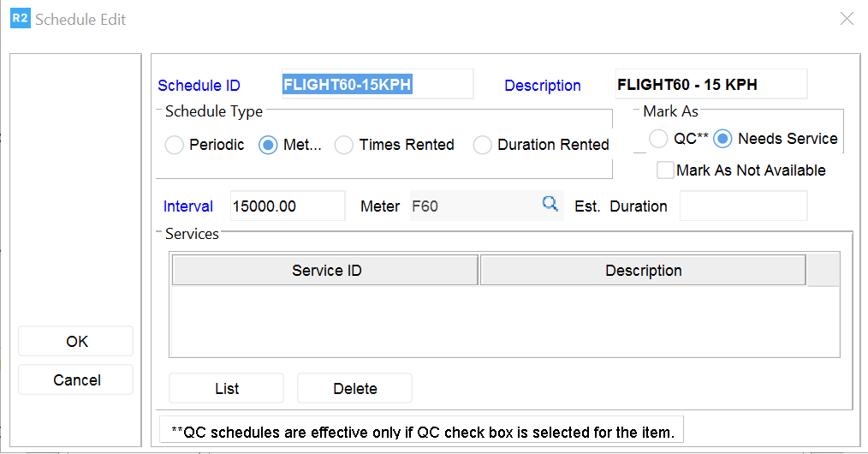Click the Description column header in Services

[x=643, y=271]
